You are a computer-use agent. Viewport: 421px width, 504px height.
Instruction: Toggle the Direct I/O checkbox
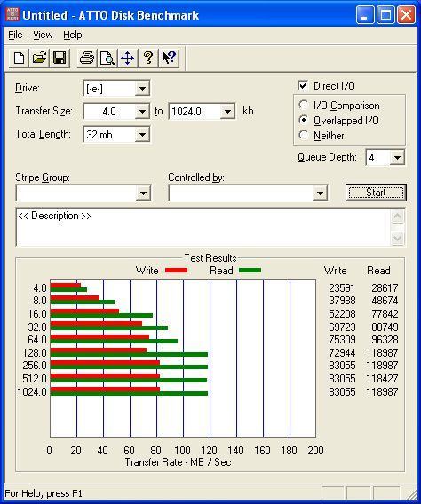pyautogui.click(x=303, y=85)
